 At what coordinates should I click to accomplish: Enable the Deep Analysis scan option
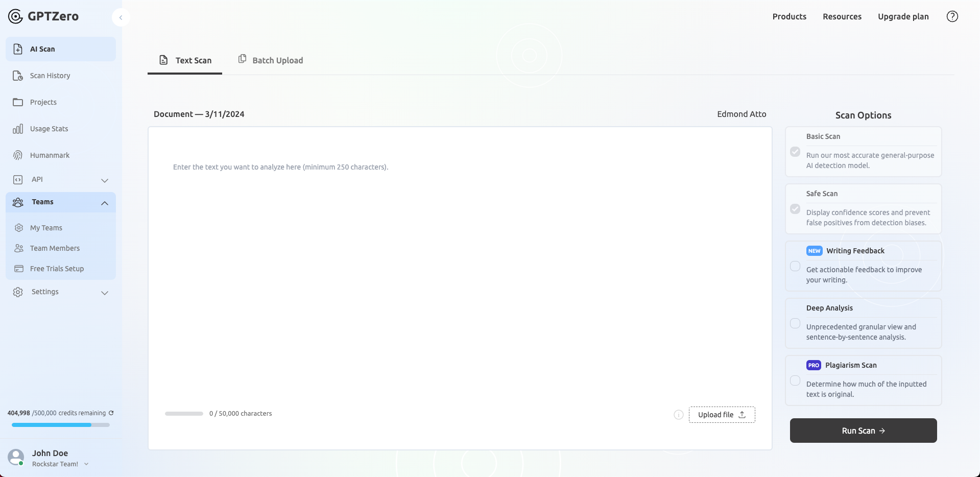pyautogui.click(x=795, y=323)
